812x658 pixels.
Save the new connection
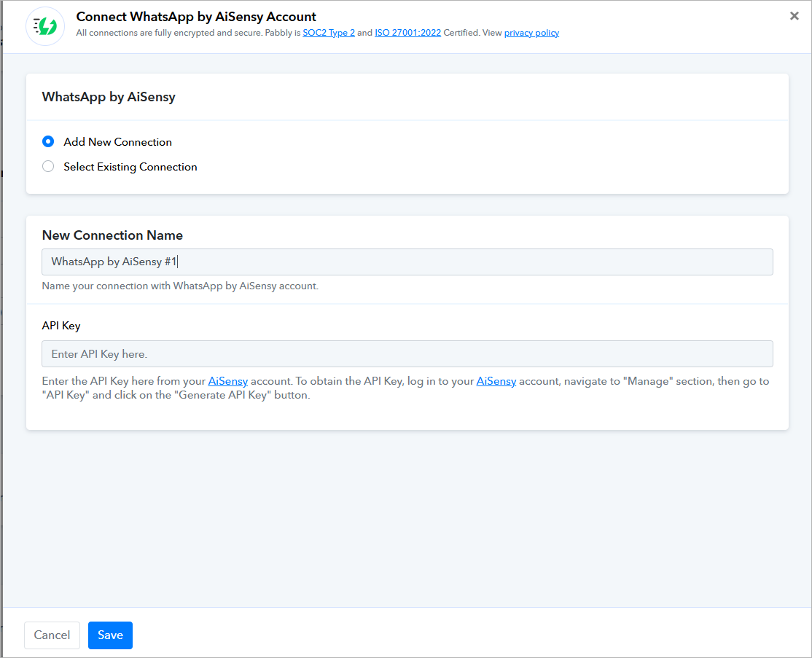pyautogui.click(x=110, y=635)
